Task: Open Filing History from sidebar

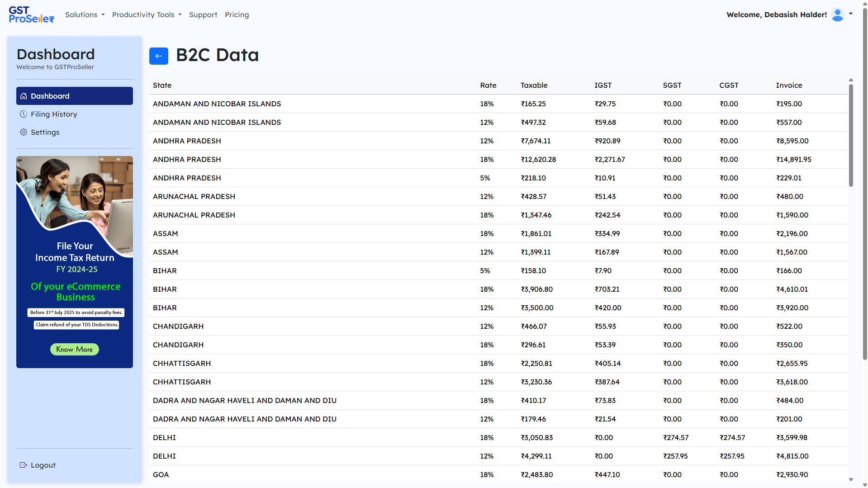Action: (x=54, y=114)
